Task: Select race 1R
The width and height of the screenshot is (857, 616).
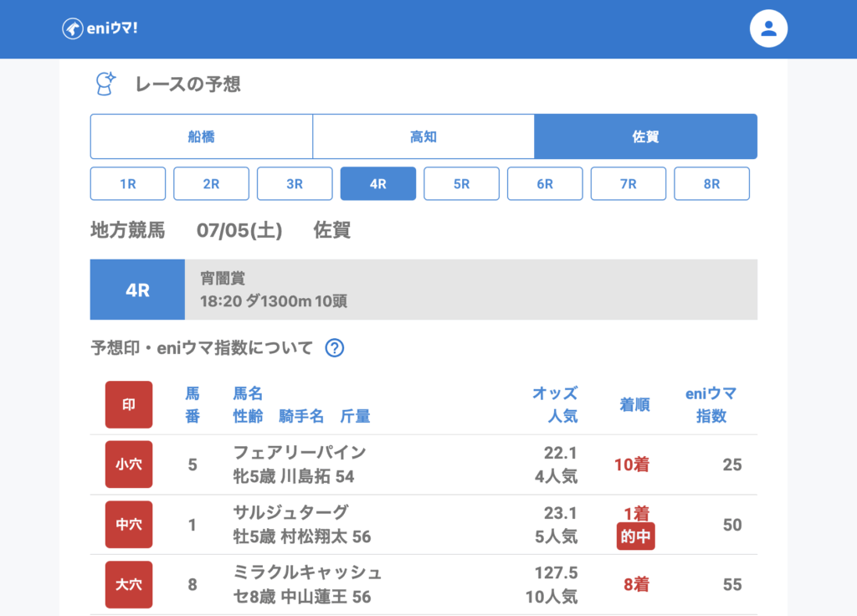Action: click(x=128, y=184)
